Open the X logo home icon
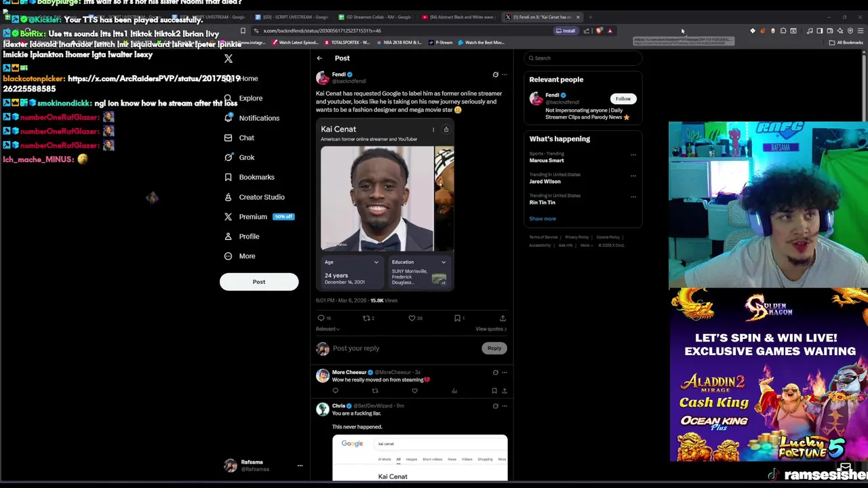Screen dimensions: 868x488 [x=229, y=59]
